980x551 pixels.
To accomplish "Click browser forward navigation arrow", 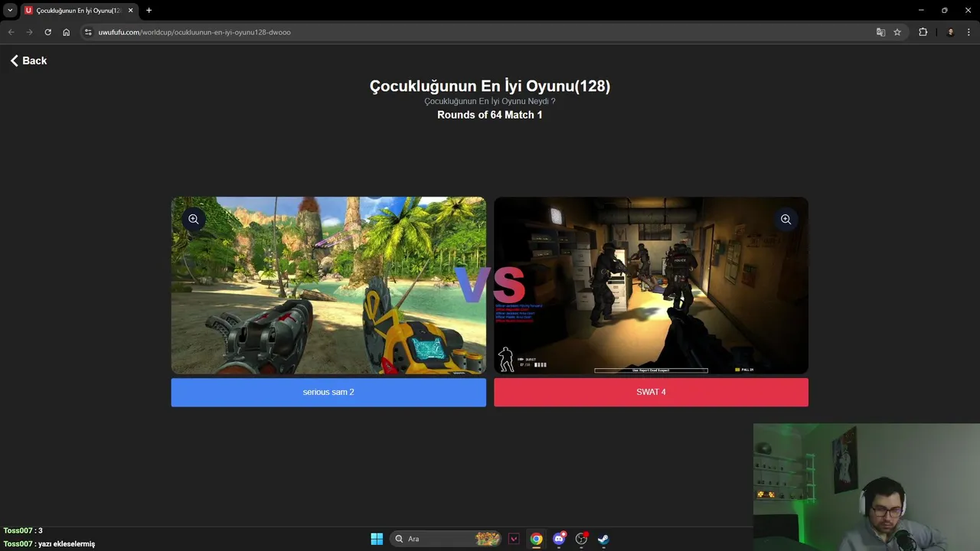I will (x=29, y=32).
